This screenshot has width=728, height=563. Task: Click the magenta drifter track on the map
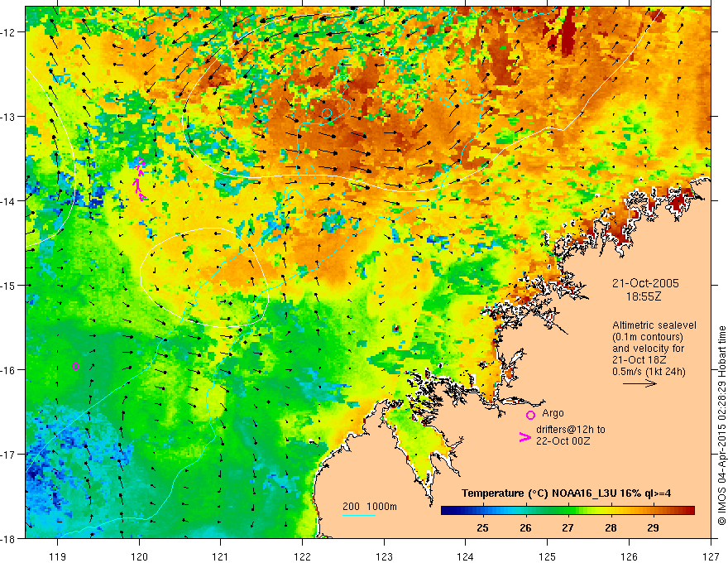(x=140, y=180)
